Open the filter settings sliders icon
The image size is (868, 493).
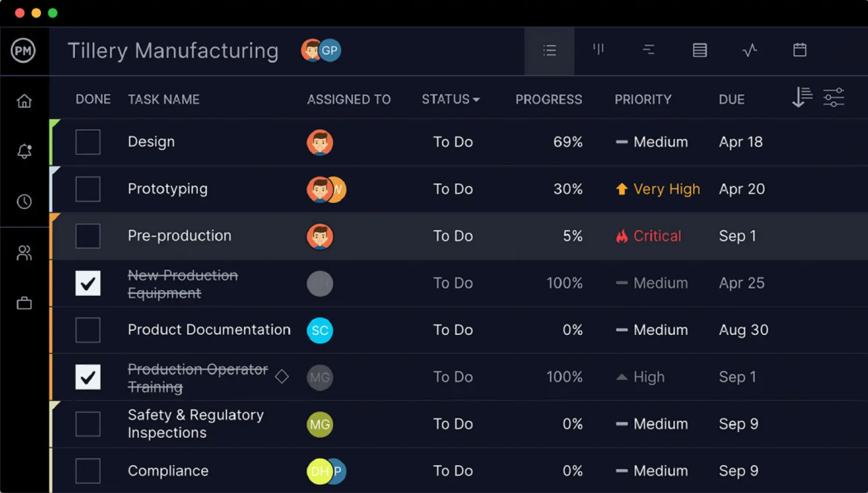tap(834, 97)
